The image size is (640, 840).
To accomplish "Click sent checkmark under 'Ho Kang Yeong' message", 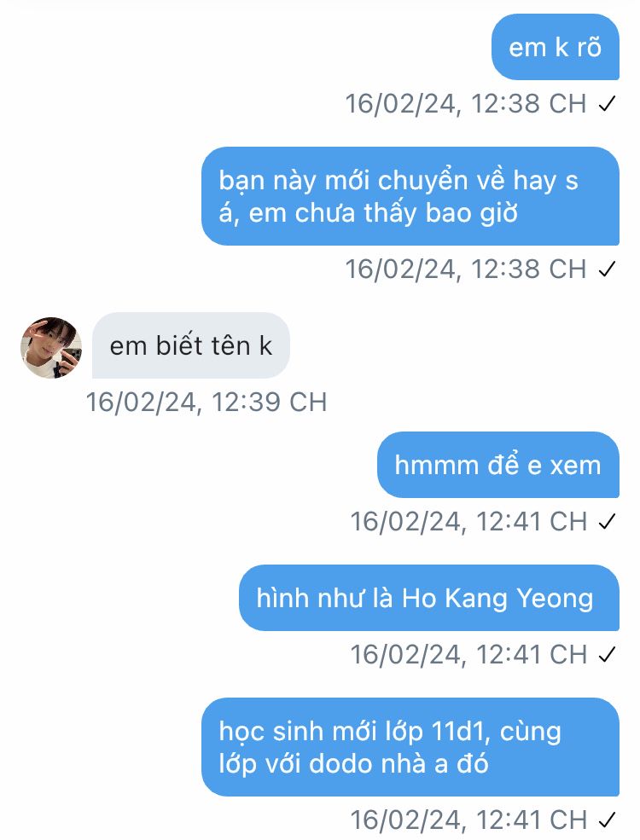I will coord(607,655).
